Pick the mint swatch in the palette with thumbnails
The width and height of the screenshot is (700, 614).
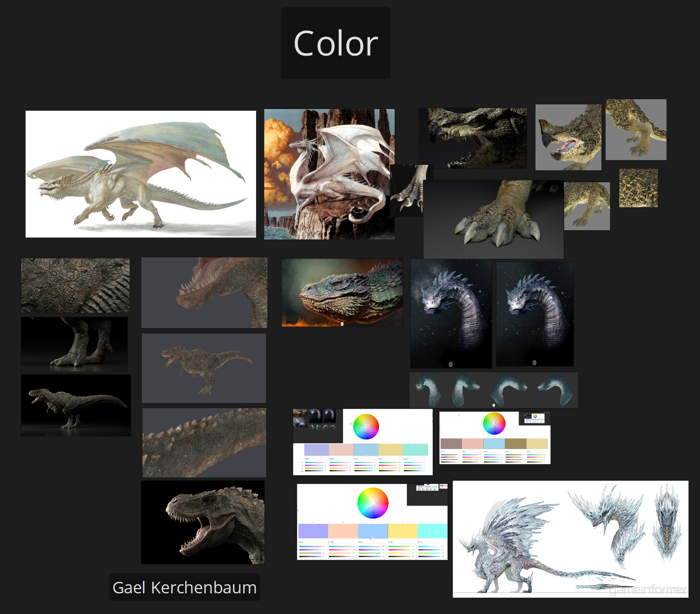tap(415, 449)
